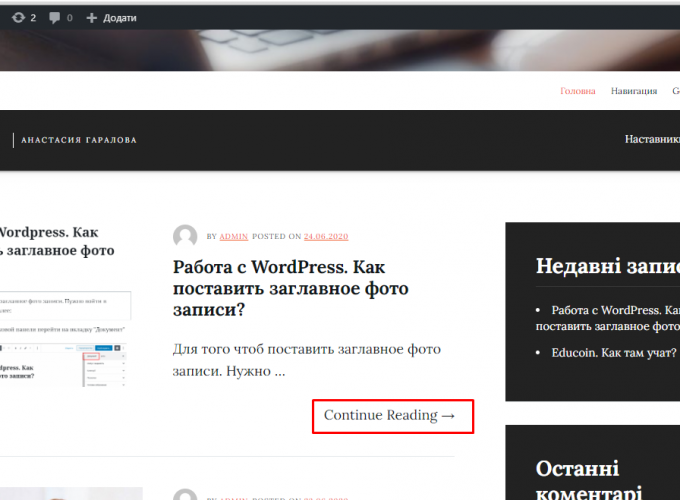
Task: Click the post date 24.06.2020
Action: tap(326, 236)
